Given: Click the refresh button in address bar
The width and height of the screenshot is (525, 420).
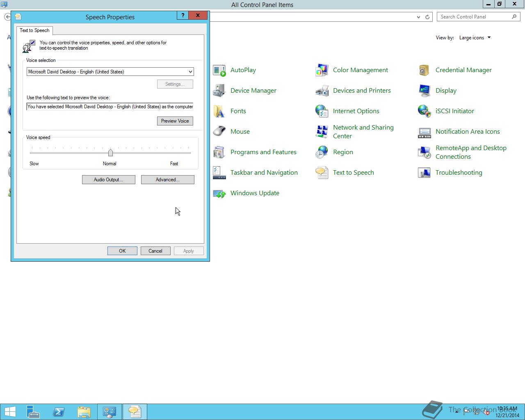Looking at the screenshot, I should tap(427, 17).
